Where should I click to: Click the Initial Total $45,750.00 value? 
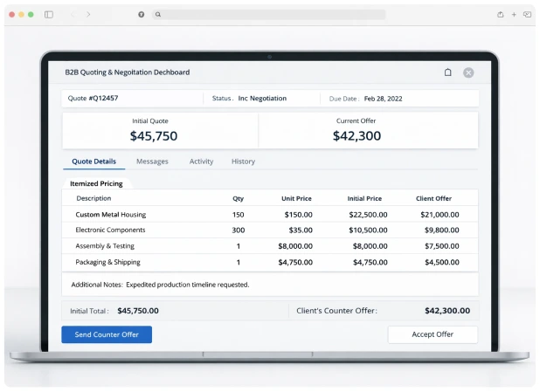(138, 311)
